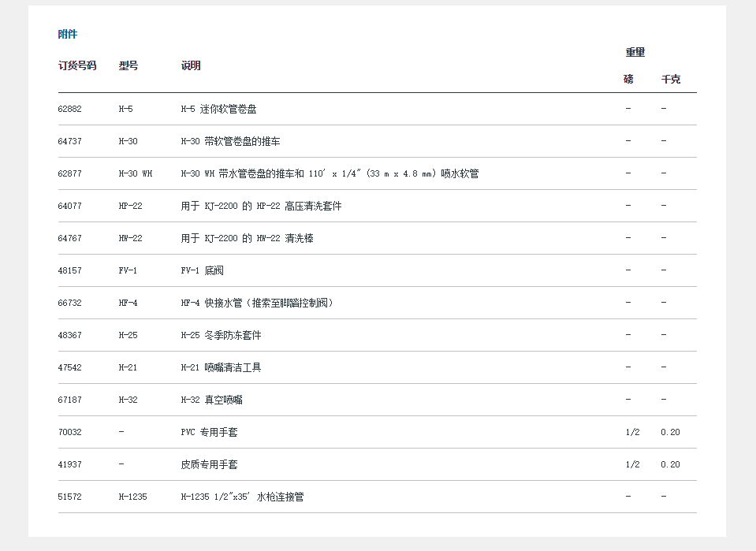Select the HW-22 model cell
The width and height of the screenshot is (756, 551).
tap(131, 238)
